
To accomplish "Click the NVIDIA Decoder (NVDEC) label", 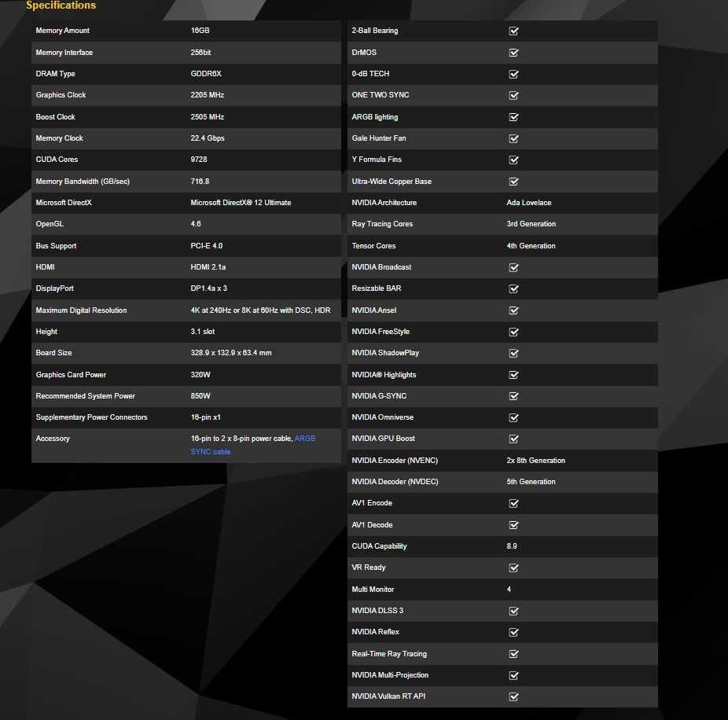I will (x=395, y=483).
